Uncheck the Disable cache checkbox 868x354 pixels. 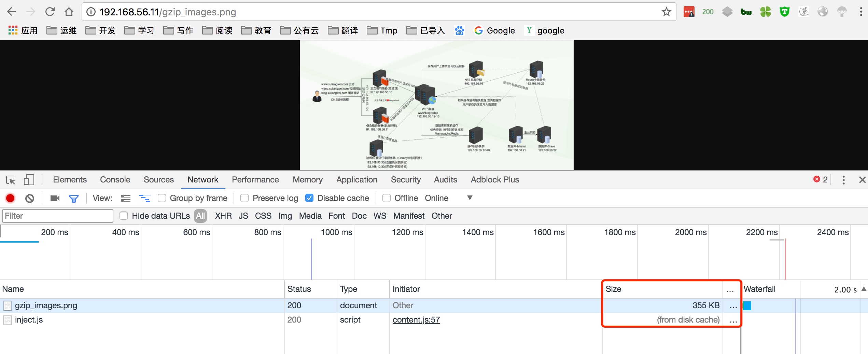pos(309,198)
